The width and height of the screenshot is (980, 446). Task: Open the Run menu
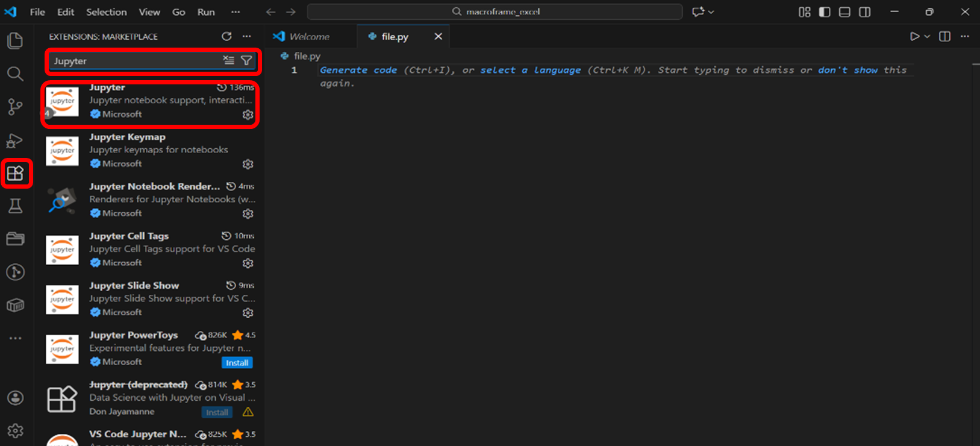tap(206, 11)
